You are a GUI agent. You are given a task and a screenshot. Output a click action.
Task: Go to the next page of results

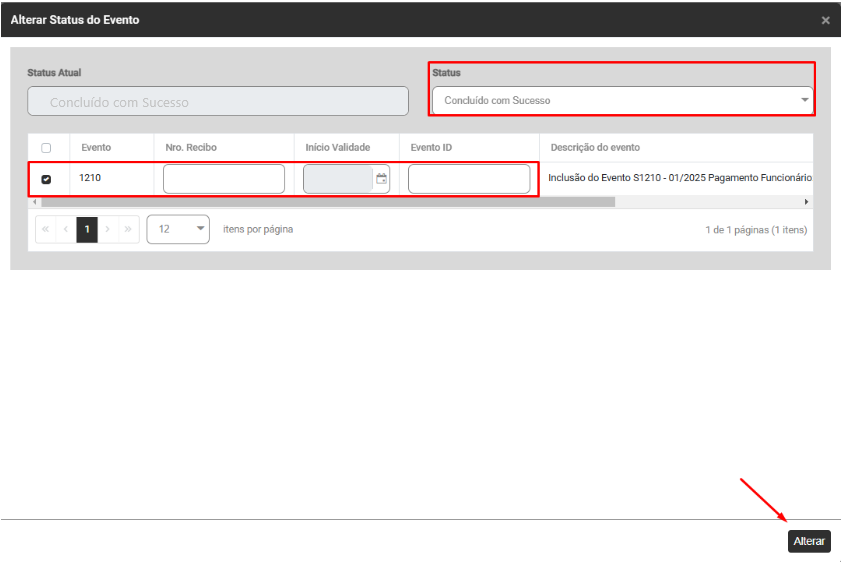coord(108,229)
